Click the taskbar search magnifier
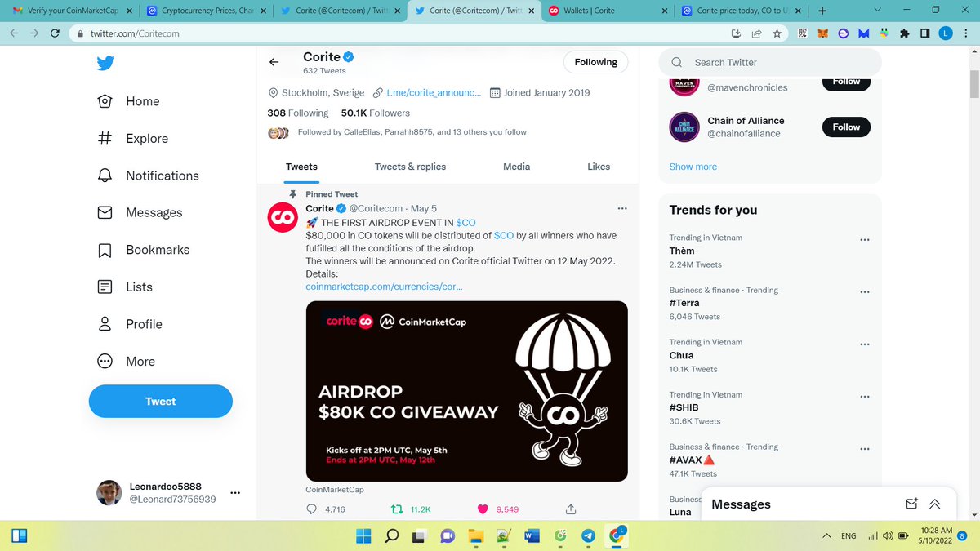This screenshot has height=551, width=980. 392,535
